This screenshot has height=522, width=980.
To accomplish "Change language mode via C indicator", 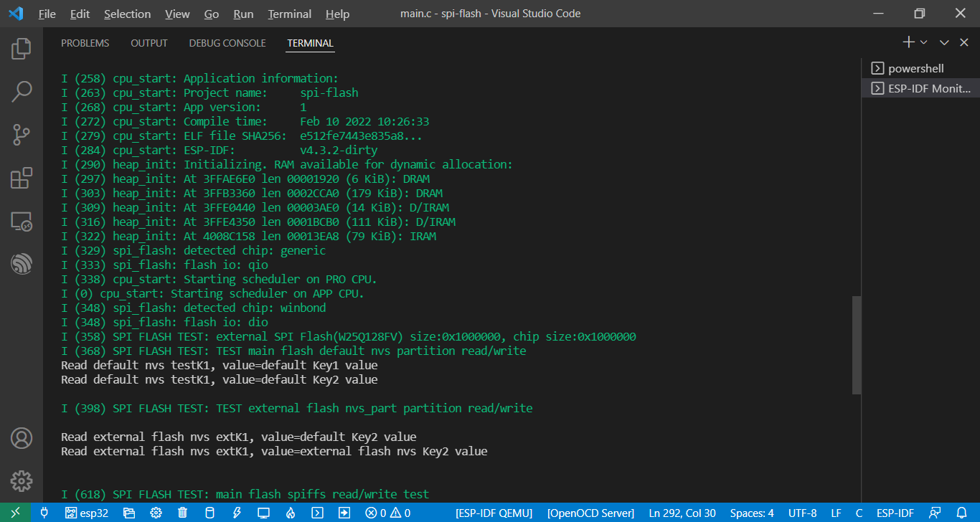I will point(859,513).
